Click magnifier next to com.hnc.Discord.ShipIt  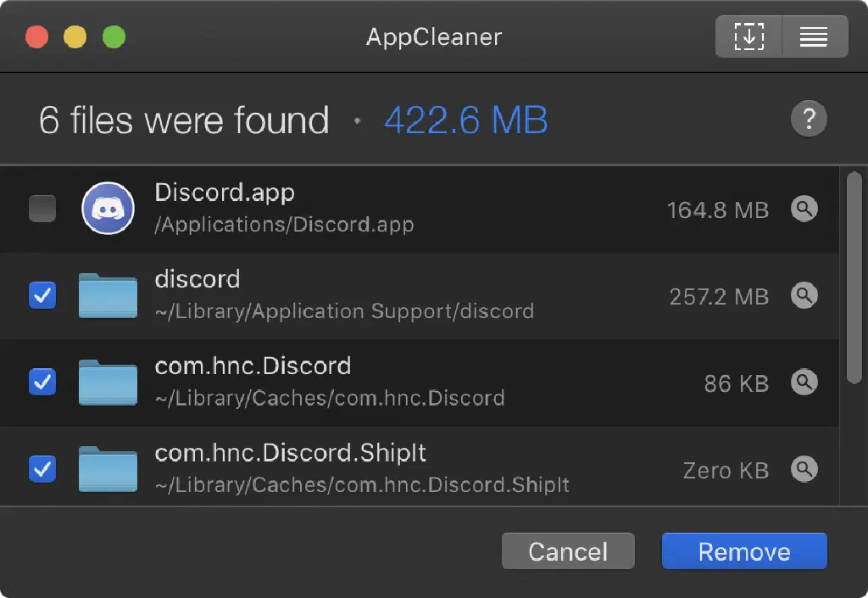(x=804, y=468)
